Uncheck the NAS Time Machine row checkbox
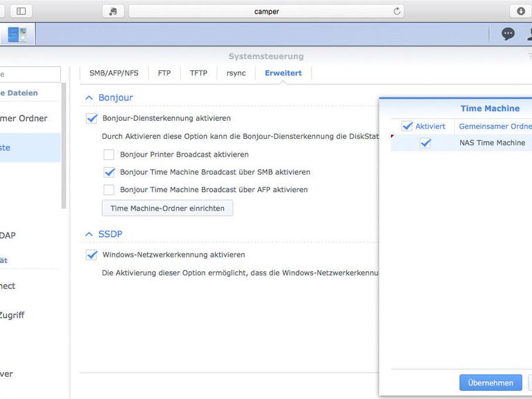Image resolution: width=532 pixels, height=399 pixels. coord(425,143)
